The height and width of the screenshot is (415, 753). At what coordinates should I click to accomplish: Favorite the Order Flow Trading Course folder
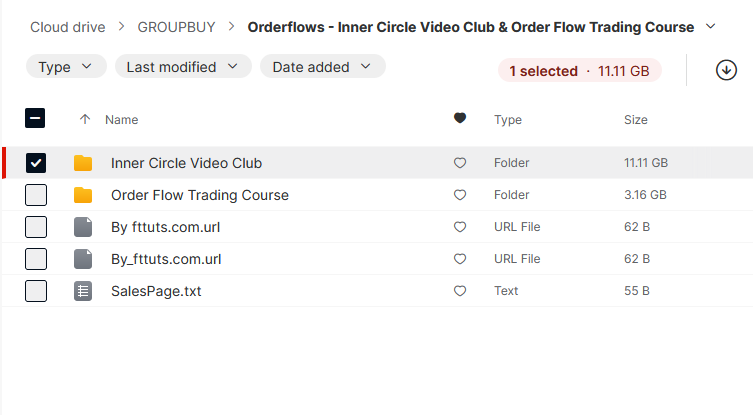[460, 195]
